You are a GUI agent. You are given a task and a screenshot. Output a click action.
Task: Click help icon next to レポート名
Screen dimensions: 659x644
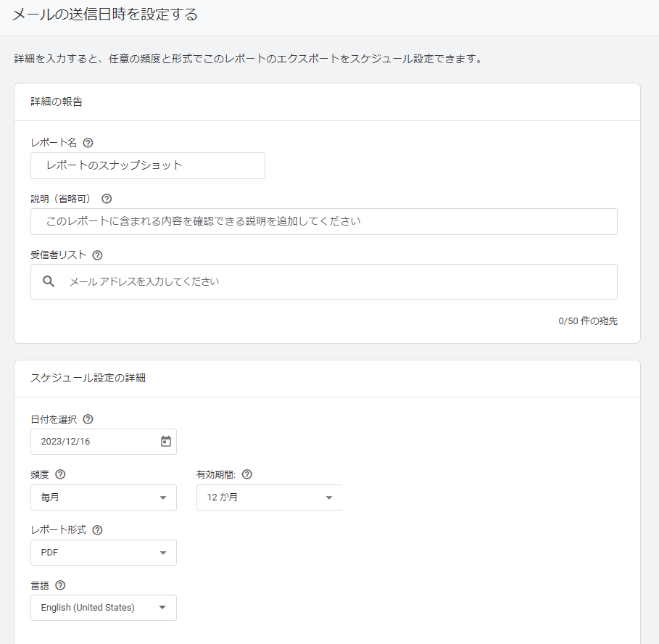point(88,143)
